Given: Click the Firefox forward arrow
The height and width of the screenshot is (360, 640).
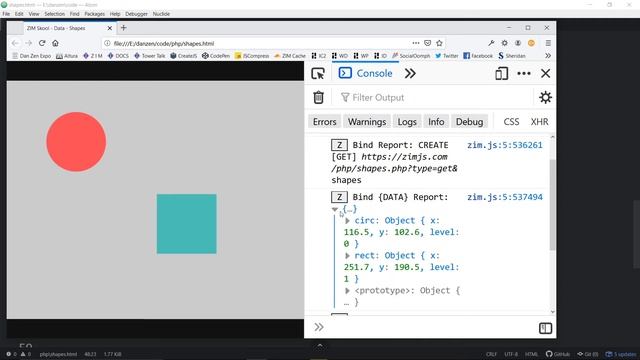Looking at the screenshot, I should coord(28,43).
